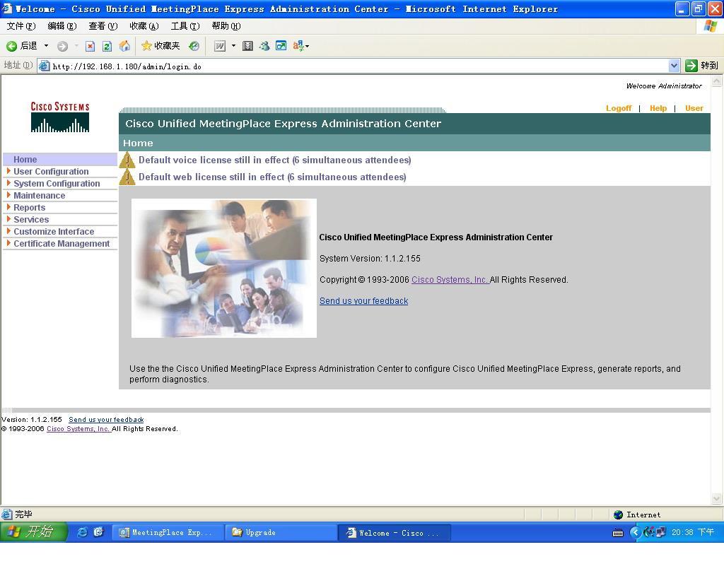Expand the Customize Interface arrow
This screenshot has width=724, height=588.
(8, 231)
